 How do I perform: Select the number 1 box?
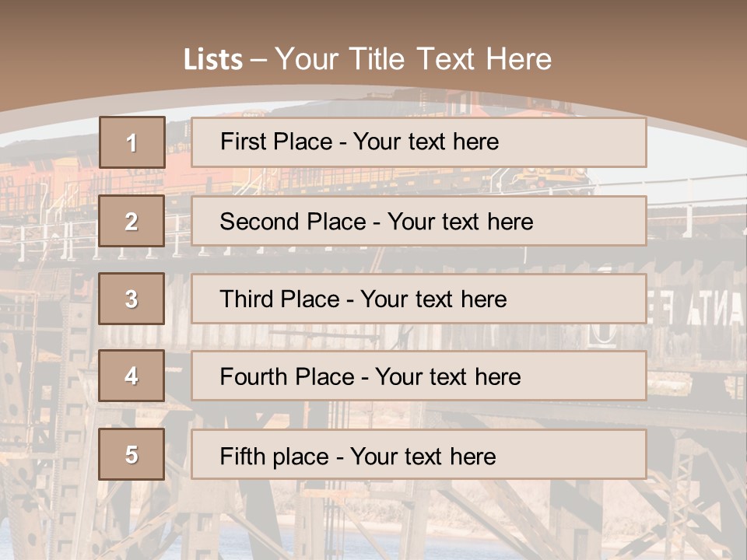pos(132,142)
